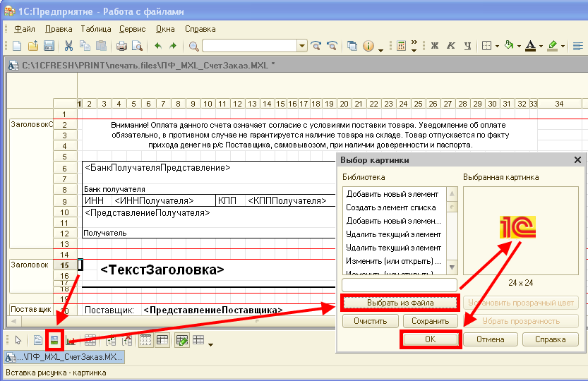Click the Отмена button

pos(490,339)
